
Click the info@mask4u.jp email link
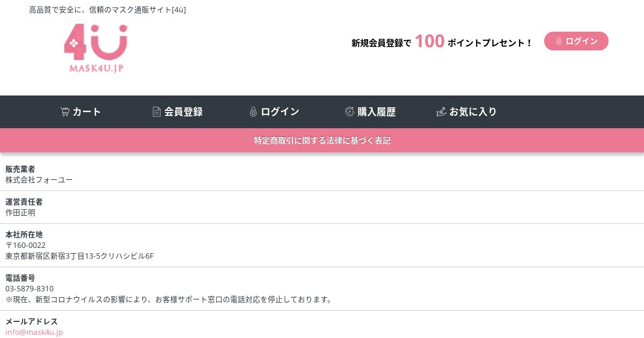pyautogui.click(x=34, y=332)
